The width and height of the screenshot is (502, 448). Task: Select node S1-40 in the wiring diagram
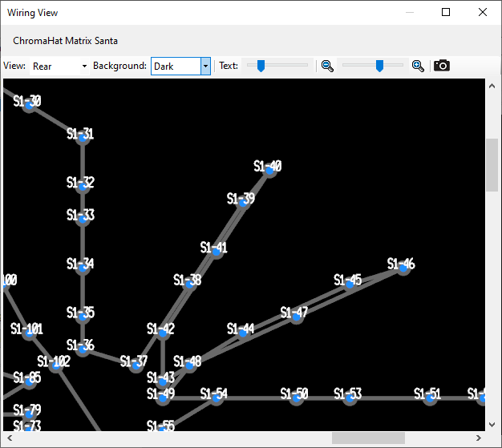point(269,170)
